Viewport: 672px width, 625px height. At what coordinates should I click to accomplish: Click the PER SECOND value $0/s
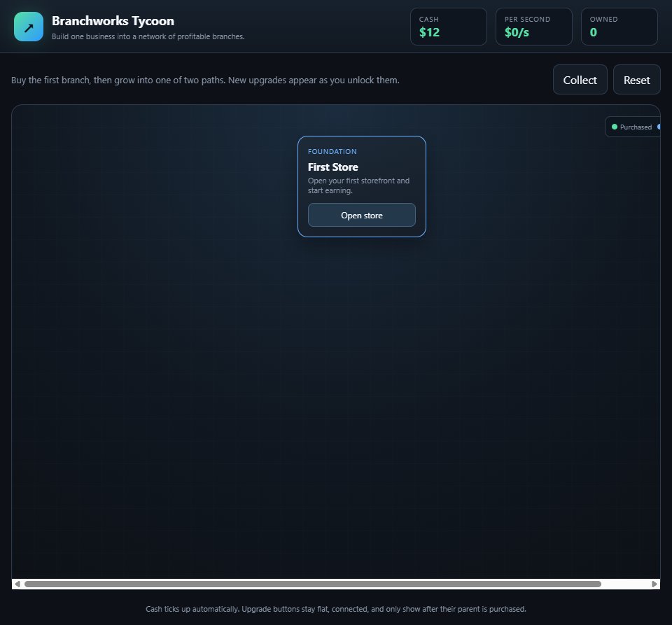(517, 33)
